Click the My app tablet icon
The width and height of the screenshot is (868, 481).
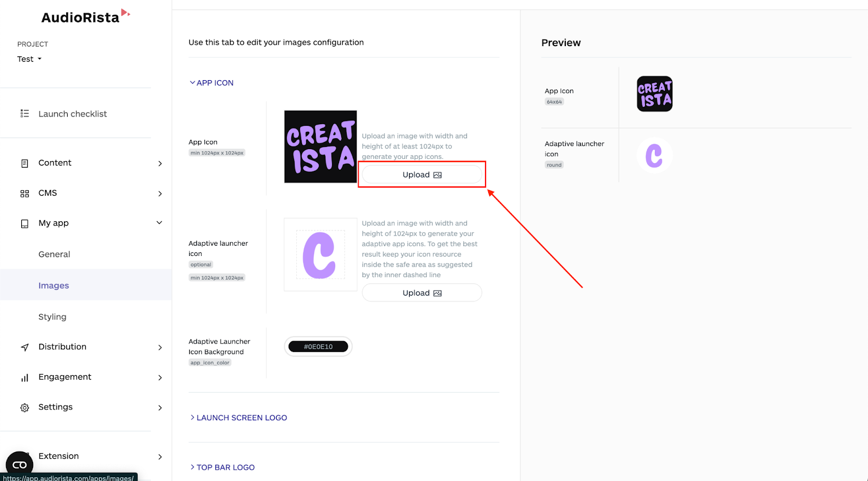pos(24,223)
